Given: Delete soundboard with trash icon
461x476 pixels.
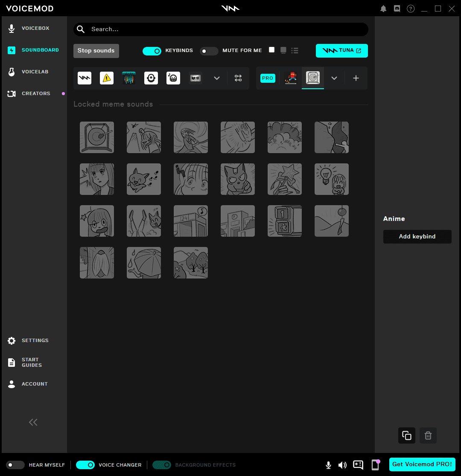Looking at the screenshot, I should pos(428,435).
